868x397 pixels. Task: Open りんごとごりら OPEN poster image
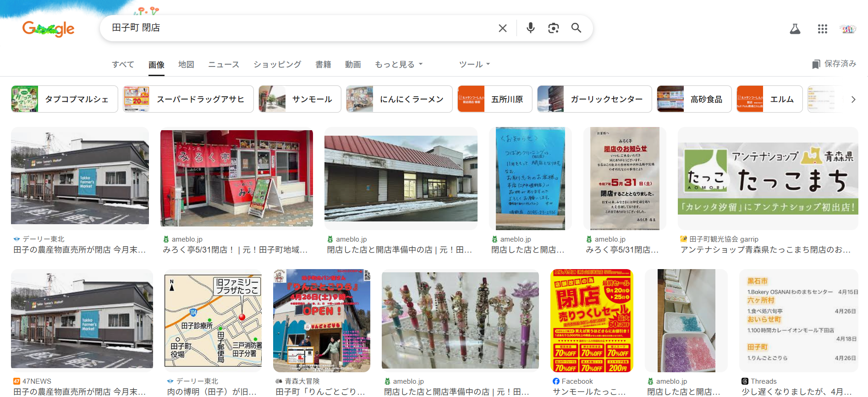tap(322, 320)
